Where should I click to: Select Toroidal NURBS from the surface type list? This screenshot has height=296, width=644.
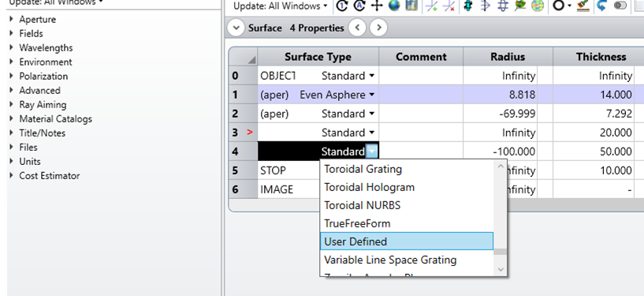[x=407, y=205]
